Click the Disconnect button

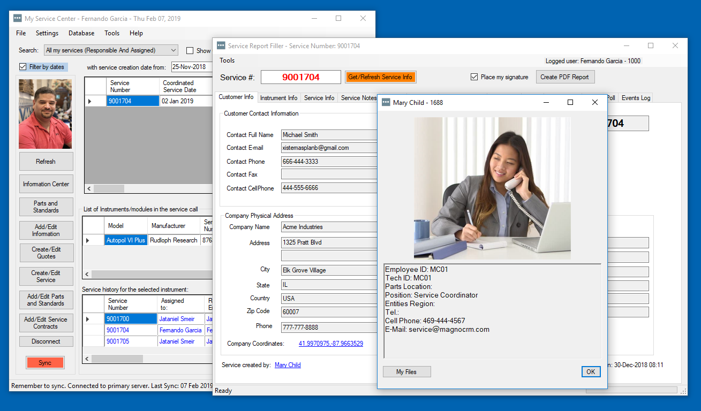pos(46,341)
